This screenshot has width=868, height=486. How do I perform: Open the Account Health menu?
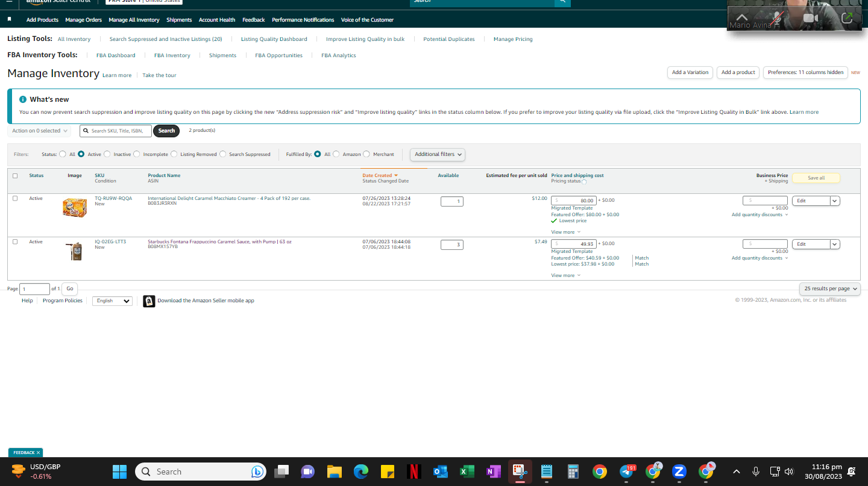[217, 20]
